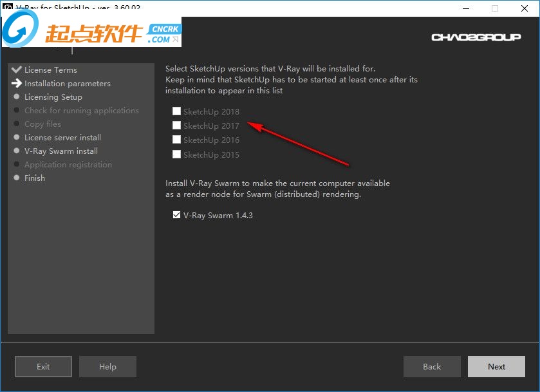
Task: Click the Chaos Group logo
Action: point(476,37)
